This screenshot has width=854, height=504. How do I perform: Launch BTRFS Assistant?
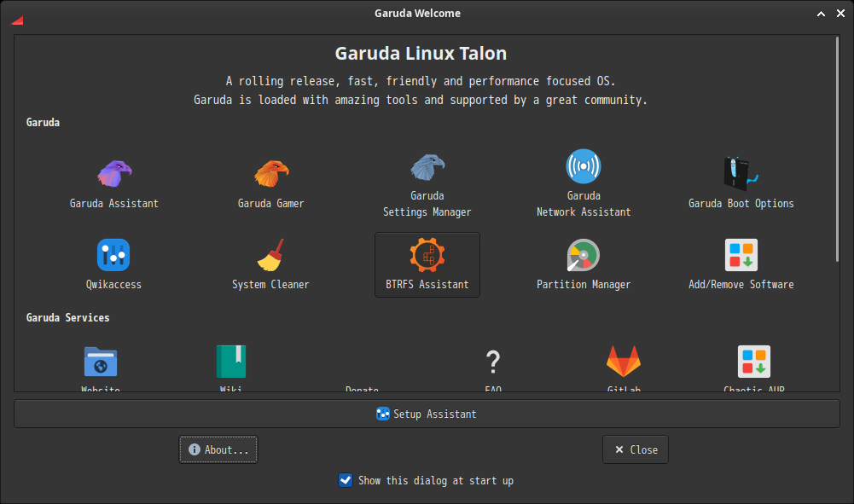pos(427,264)
